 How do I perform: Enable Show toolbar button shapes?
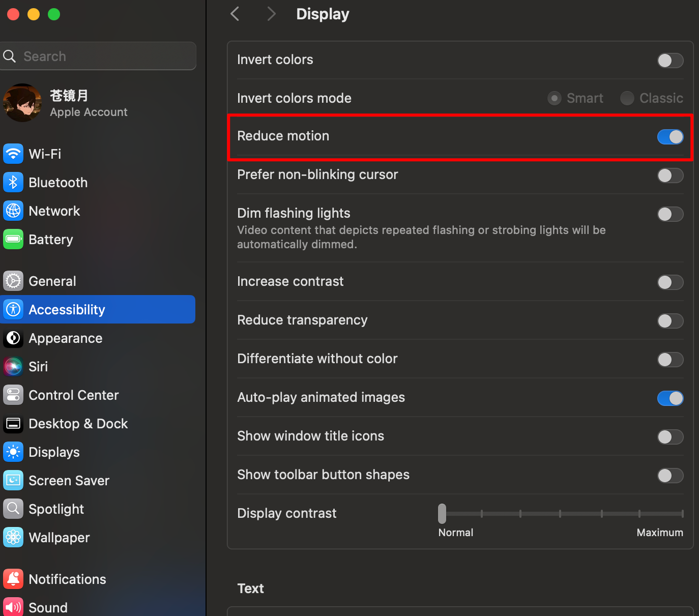pyautogui.click(x=670, y=476)
